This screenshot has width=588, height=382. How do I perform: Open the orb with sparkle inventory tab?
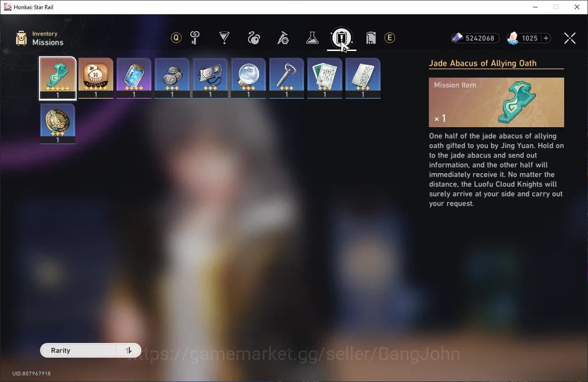click(x=254, y=38)
